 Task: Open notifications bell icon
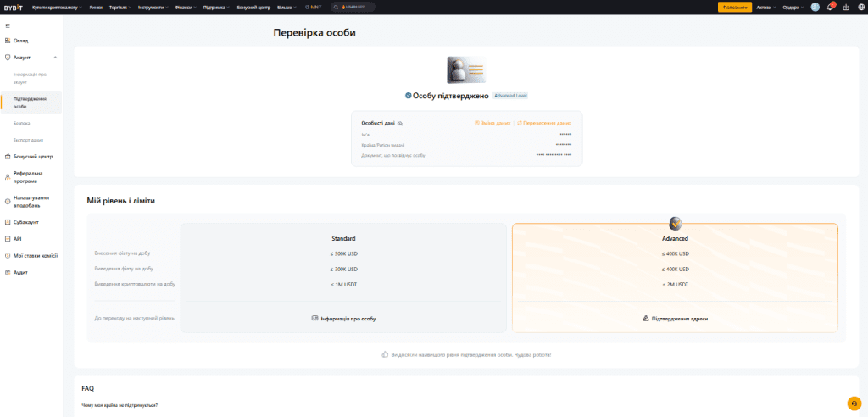click(x=830, y=7)
